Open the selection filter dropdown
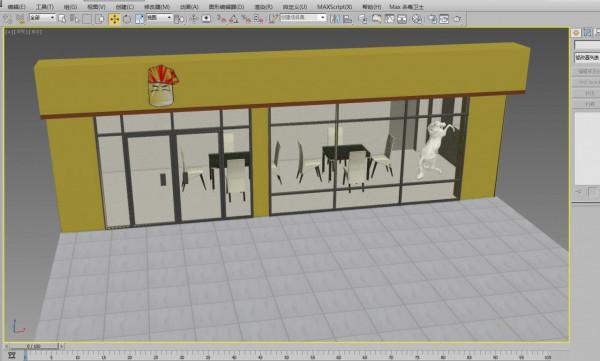This screenshot has width=600, height=361. (x=42, y=18)
